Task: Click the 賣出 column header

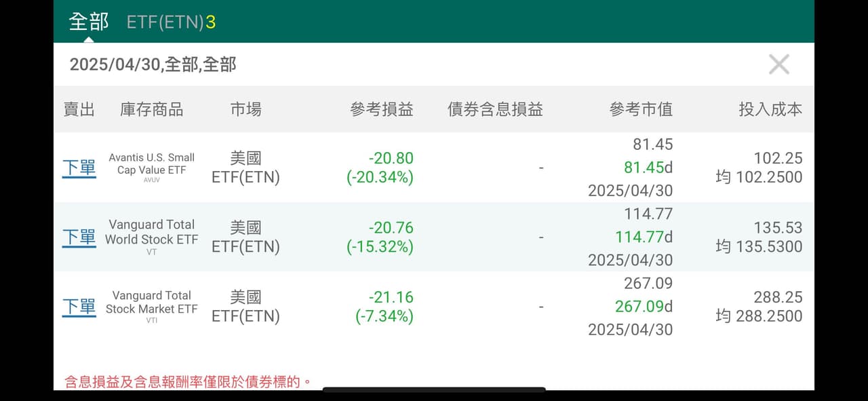Action: pyautogui.click(x=79, y=109)
